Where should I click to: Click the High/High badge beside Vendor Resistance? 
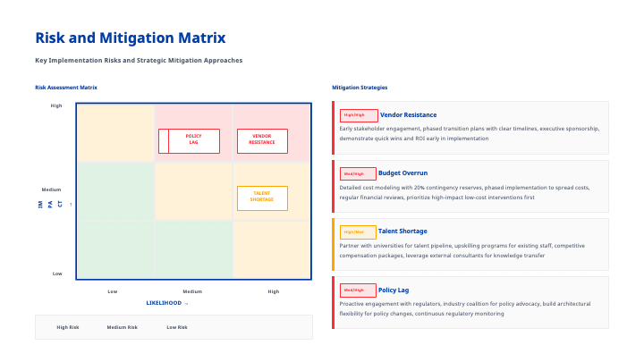[x=359, y=115]
